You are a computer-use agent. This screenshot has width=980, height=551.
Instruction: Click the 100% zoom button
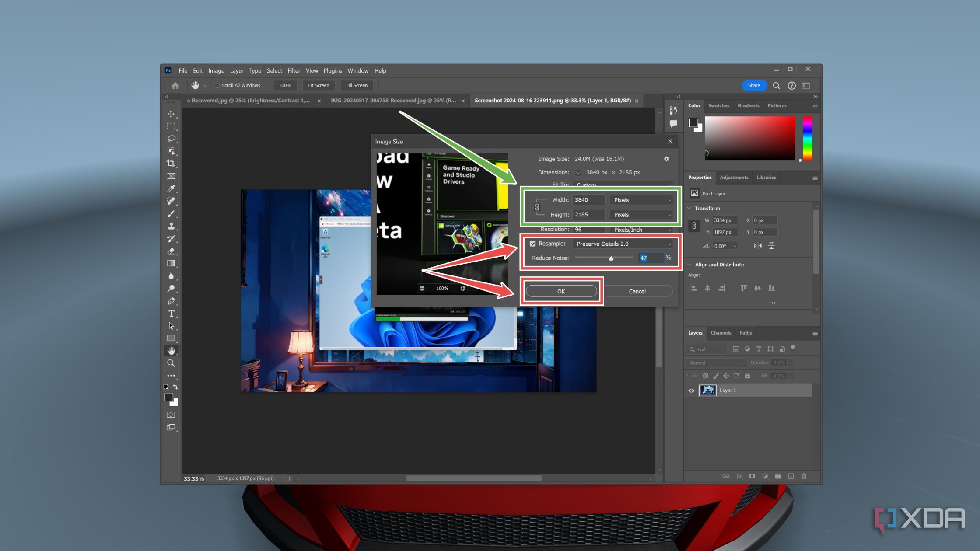point(285,85)
